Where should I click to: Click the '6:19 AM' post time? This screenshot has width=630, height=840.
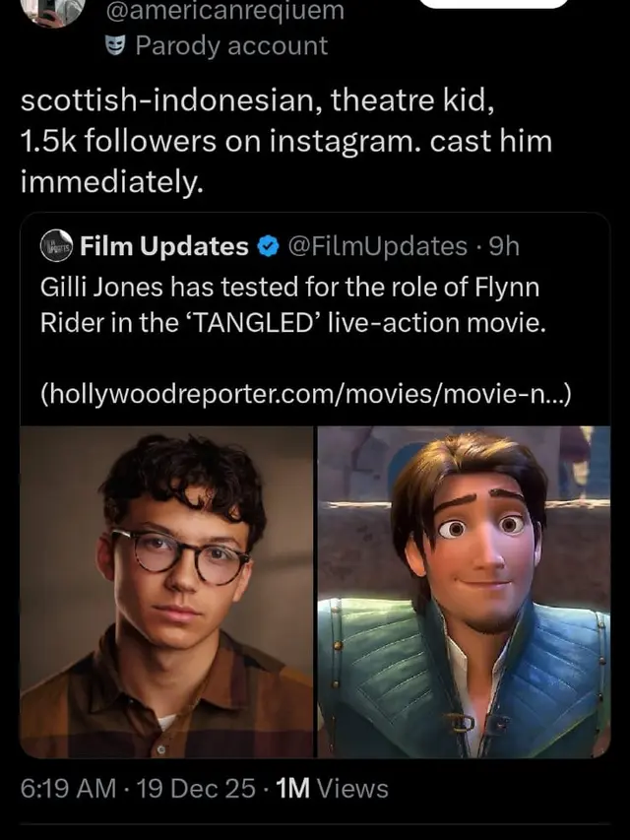69,788
